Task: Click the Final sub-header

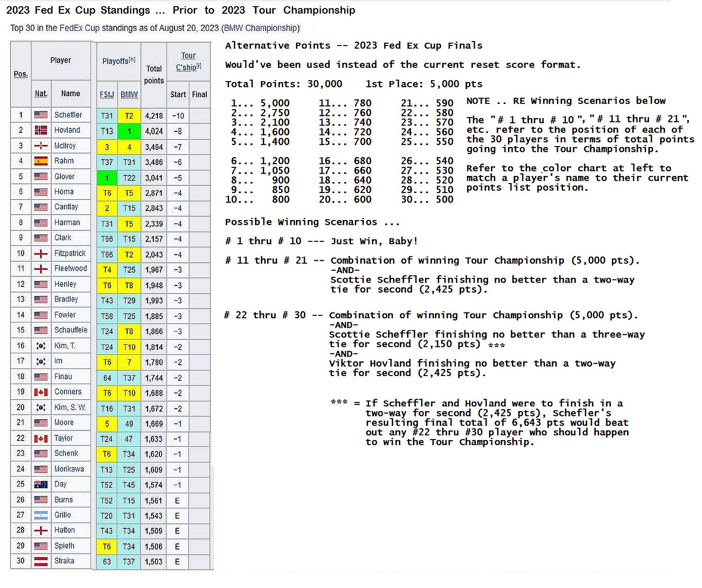Action: tap(200, 94)
